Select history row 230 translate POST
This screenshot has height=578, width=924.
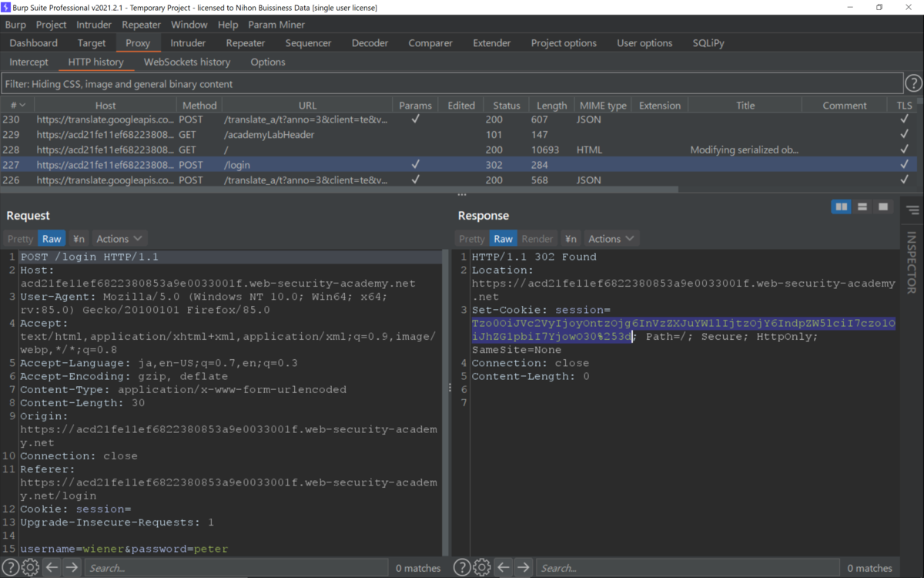[459, 119]
